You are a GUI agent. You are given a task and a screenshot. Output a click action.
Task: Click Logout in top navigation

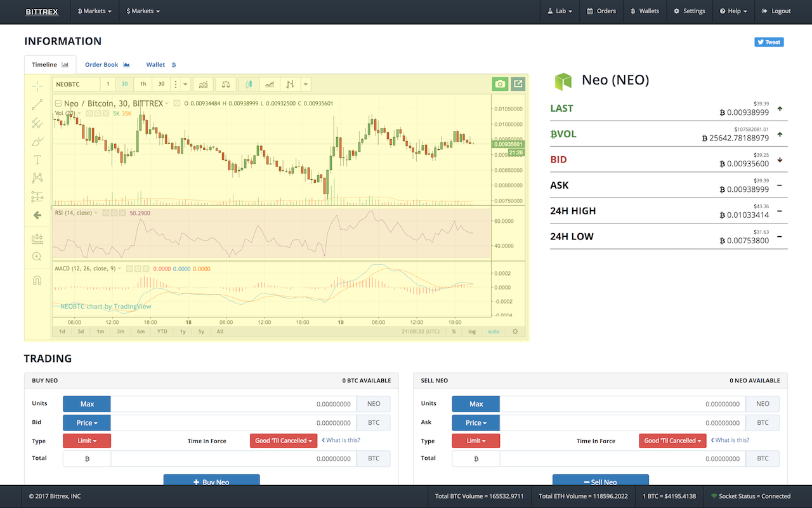pos(776,11)
